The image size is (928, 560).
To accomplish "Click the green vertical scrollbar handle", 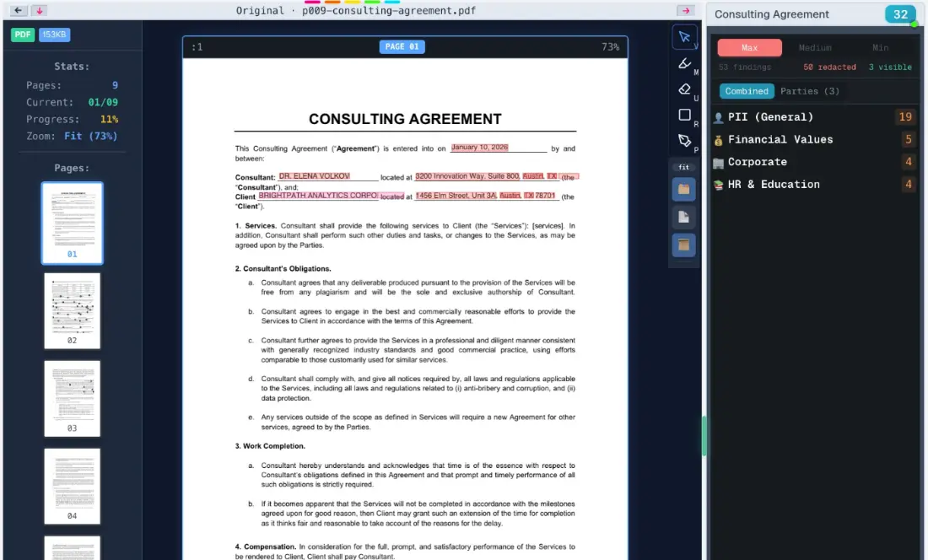I will (704, 436).
